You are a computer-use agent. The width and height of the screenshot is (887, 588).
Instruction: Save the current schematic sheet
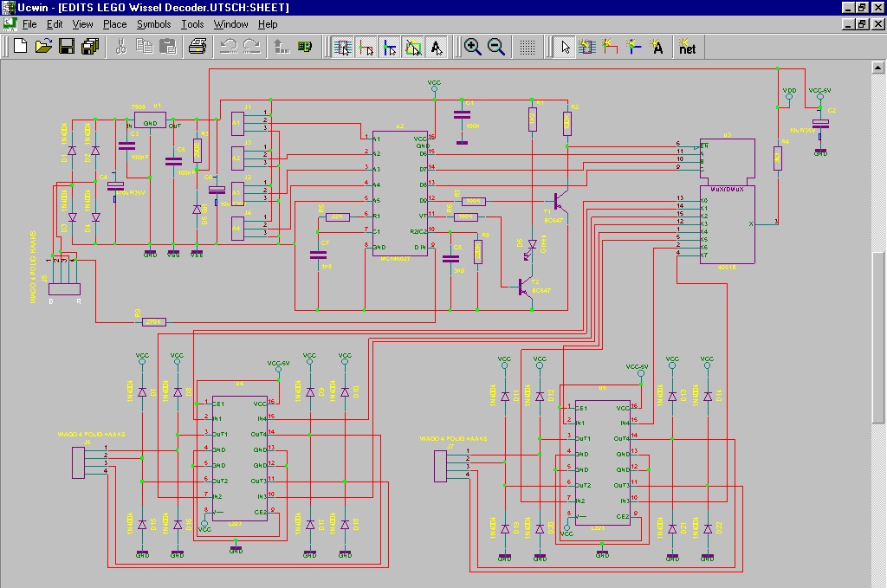[x=67, y=47]
